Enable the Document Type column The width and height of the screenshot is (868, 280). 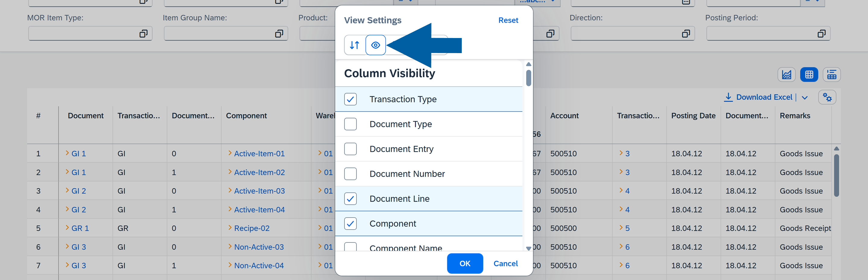[350, 124]
